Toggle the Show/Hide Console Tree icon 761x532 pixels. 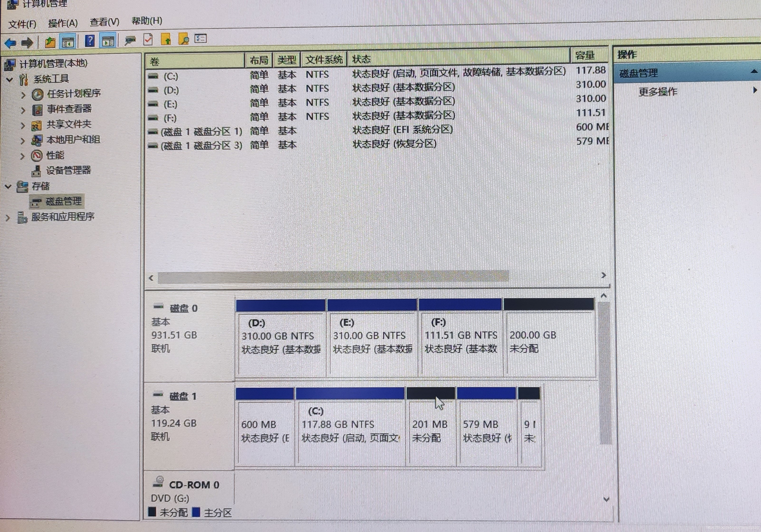[68, 42]
